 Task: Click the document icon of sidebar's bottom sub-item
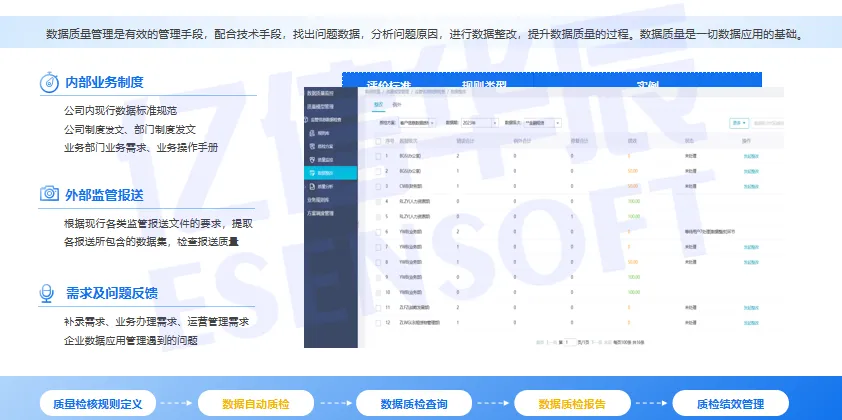click(x=313, y=185)
